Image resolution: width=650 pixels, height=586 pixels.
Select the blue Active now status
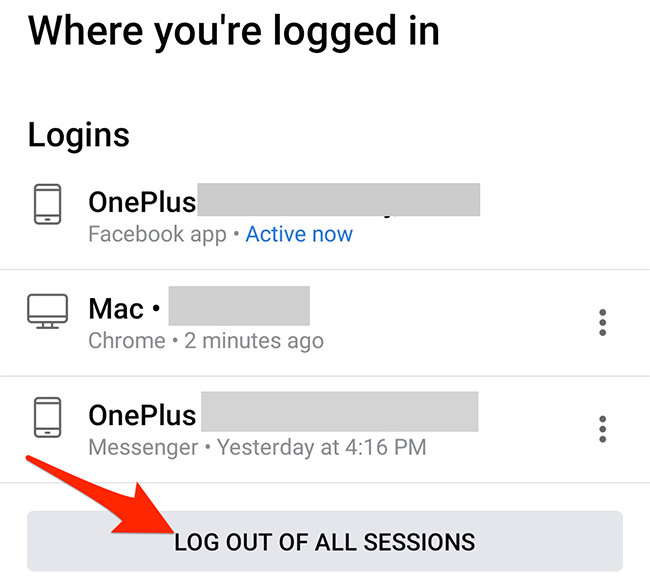pos(299,234)
